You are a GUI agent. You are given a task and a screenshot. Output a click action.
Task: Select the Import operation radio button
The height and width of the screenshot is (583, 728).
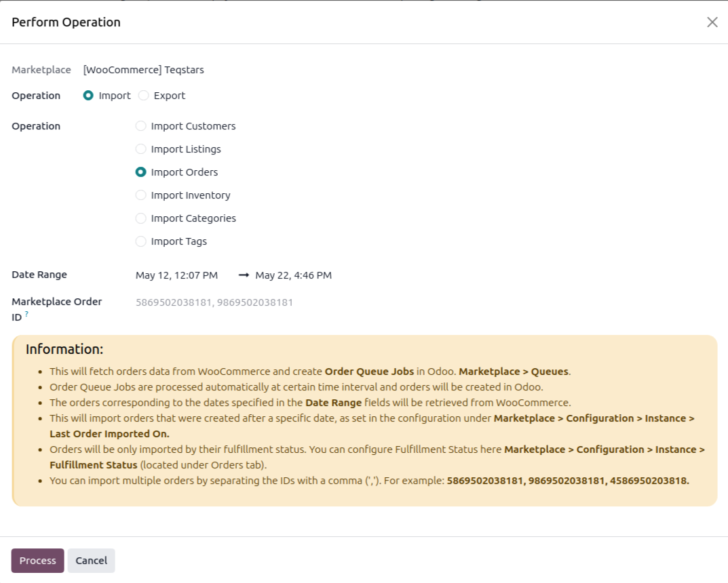coord(88,96)
